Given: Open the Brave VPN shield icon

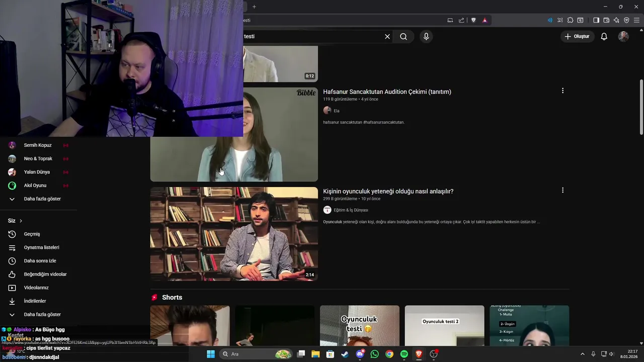Looking at the screenshot, I should tap(626, 20).
